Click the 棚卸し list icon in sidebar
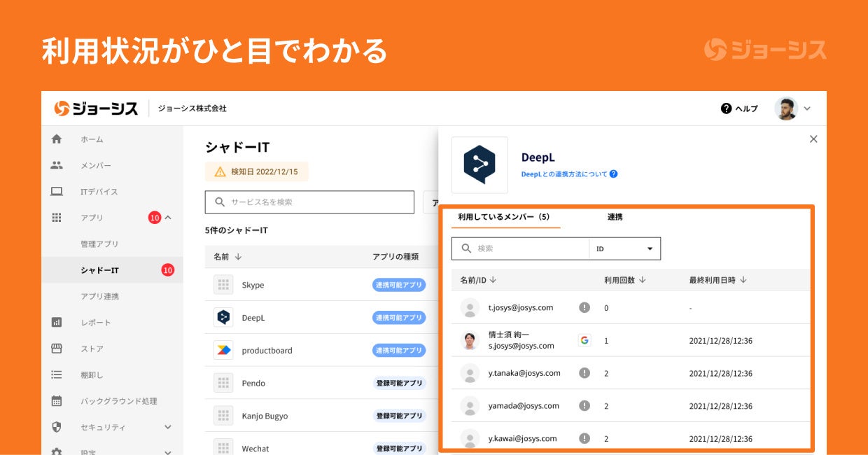 (x=57, y=374)
